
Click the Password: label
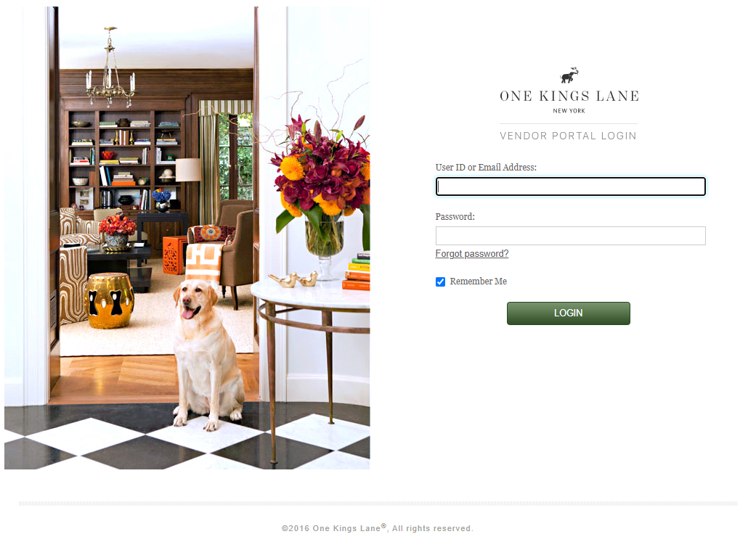point(455,217)
